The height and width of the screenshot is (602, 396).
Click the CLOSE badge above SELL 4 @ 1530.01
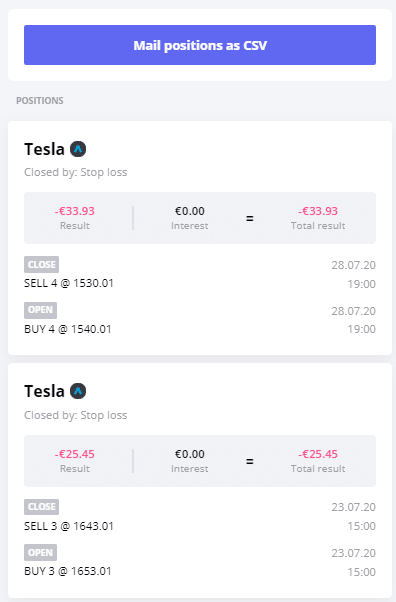[41, 265]
